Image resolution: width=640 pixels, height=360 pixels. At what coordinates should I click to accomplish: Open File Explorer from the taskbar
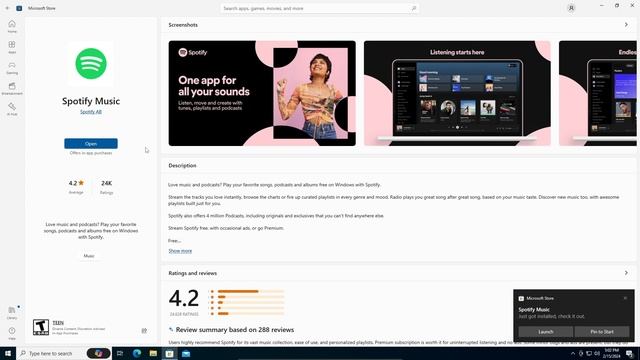pyautogui.click(x=153, y=353)
